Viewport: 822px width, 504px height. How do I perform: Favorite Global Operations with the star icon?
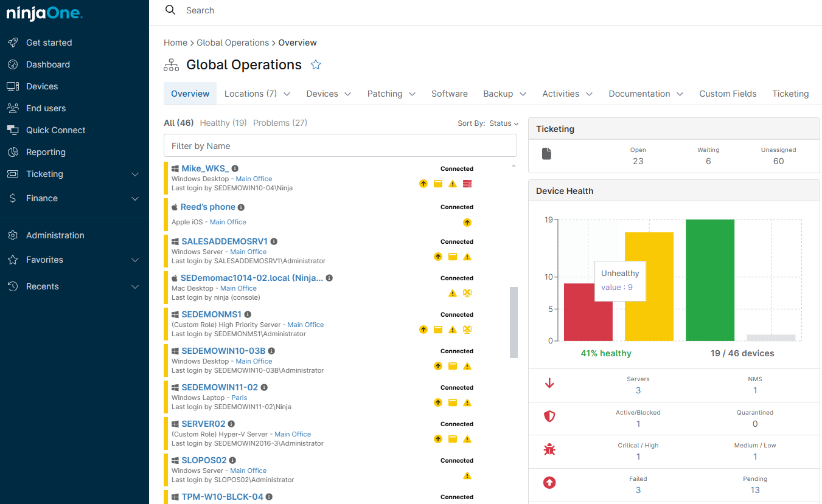(x=316, y=65)
